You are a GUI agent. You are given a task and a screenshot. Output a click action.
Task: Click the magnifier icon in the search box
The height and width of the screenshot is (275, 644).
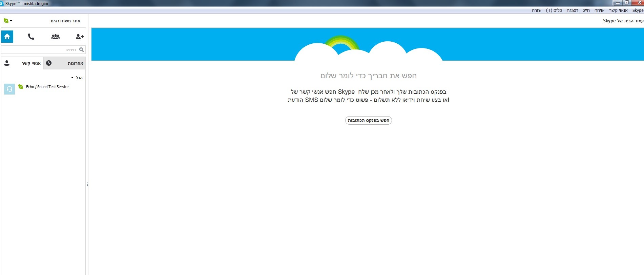point(81,50)
